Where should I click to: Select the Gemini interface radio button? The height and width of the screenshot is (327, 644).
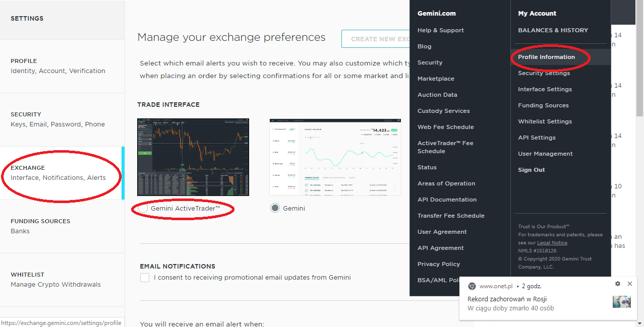point(275,208)
